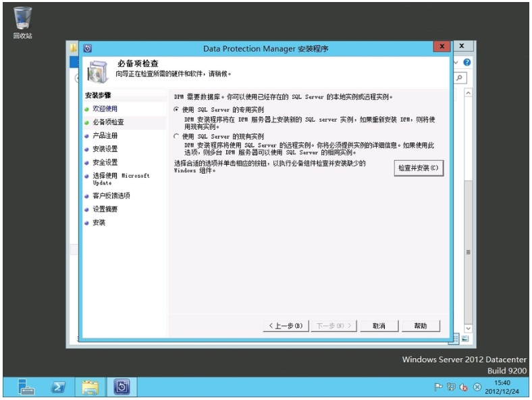Click the vertical scrollbar thumb in the Explorer window
532x400 pixels.
[x=469, y=252]
